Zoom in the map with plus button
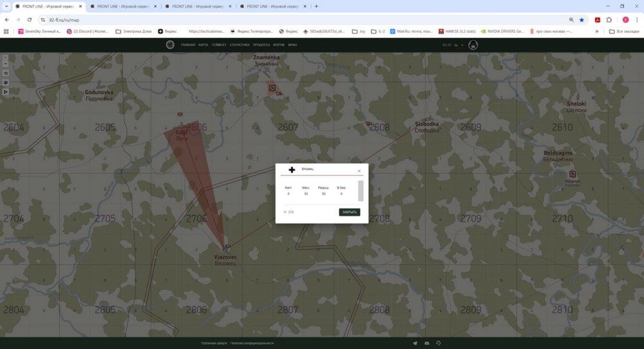The image size is (644, 349). tap(6, 58)
